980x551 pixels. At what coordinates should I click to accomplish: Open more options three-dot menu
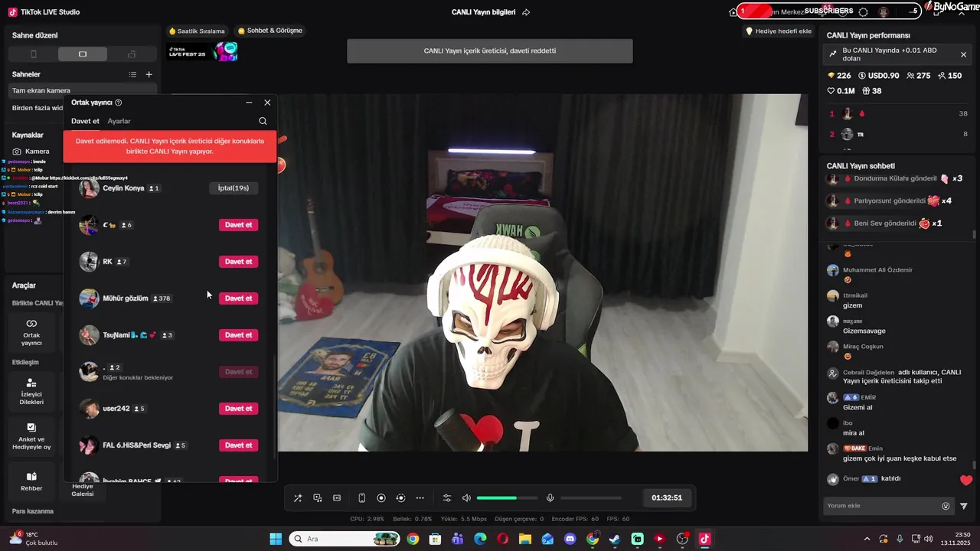(420, 498)
